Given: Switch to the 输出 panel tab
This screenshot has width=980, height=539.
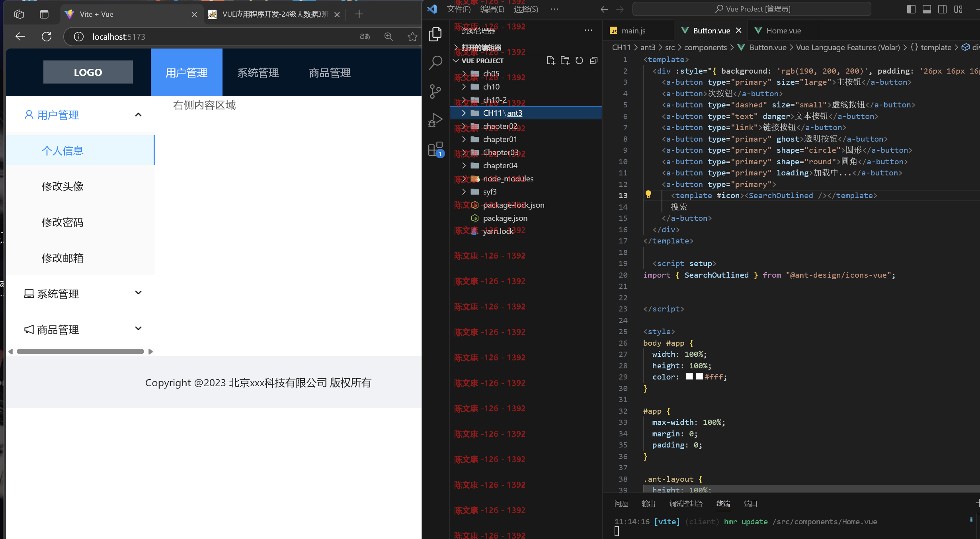Looking at the screenshot, I should (x=648, y=504).
